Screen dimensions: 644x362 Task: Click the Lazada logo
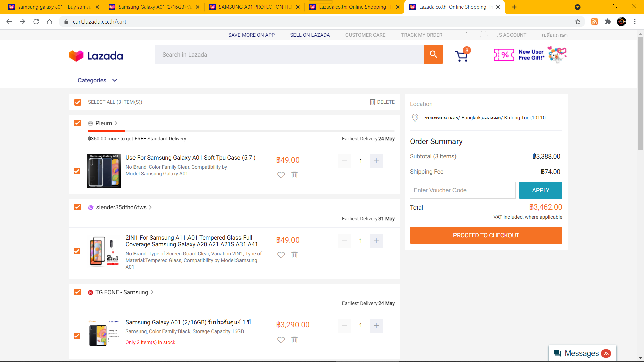(x=96, y=56)
